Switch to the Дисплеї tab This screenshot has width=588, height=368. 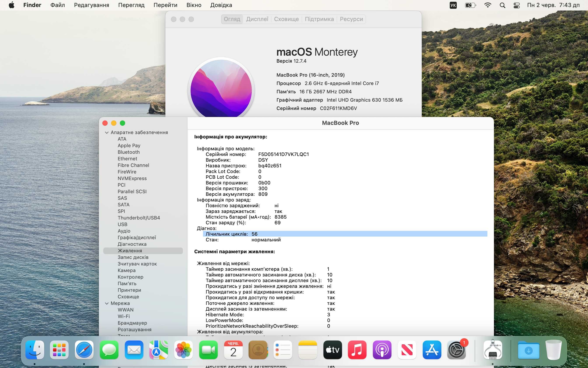[257, 19]
